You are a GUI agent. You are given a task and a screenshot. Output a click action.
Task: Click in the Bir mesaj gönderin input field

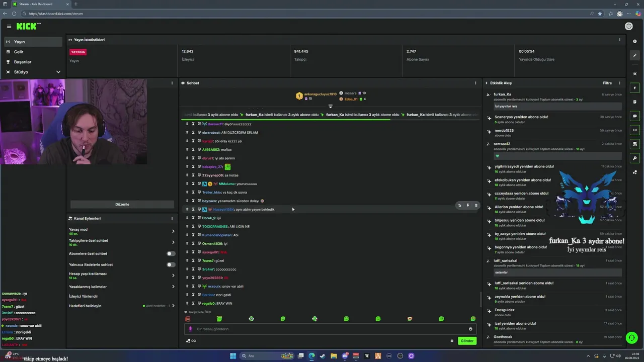click(330, 329)
